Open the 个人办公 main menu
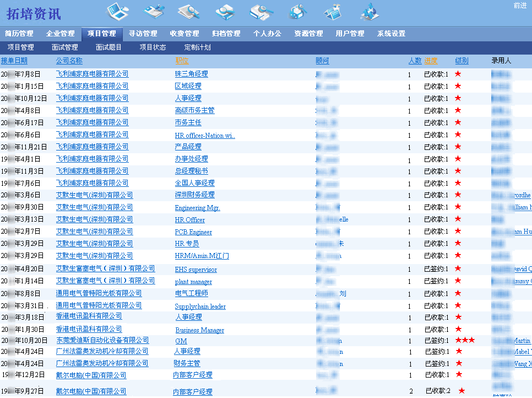The image size is (532, 398). click(267, 34)
